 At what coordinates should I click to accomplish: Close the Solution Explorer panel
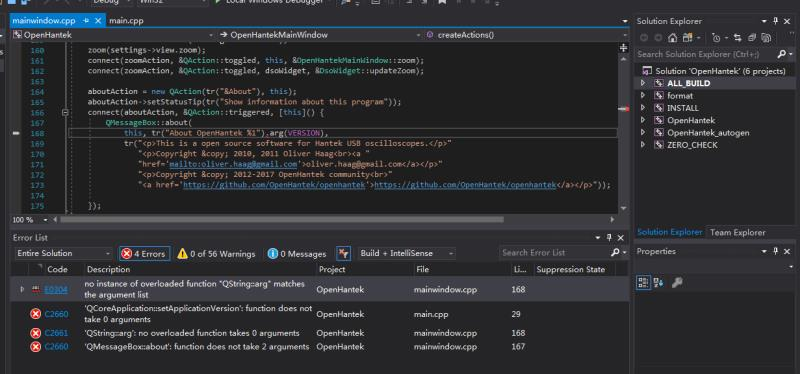coord(788,21)
